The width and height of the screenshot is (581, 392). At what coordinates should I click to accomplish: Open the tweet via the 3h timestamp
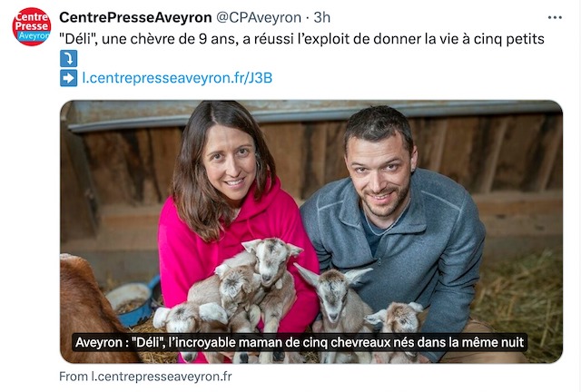point(321,17)
